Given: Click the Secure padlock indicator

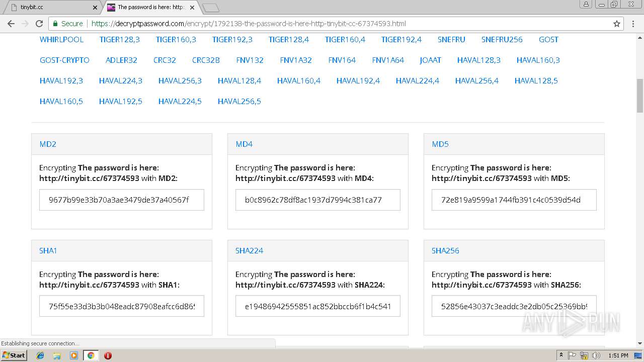Looking at the screenshot, I should coord(68,24).
